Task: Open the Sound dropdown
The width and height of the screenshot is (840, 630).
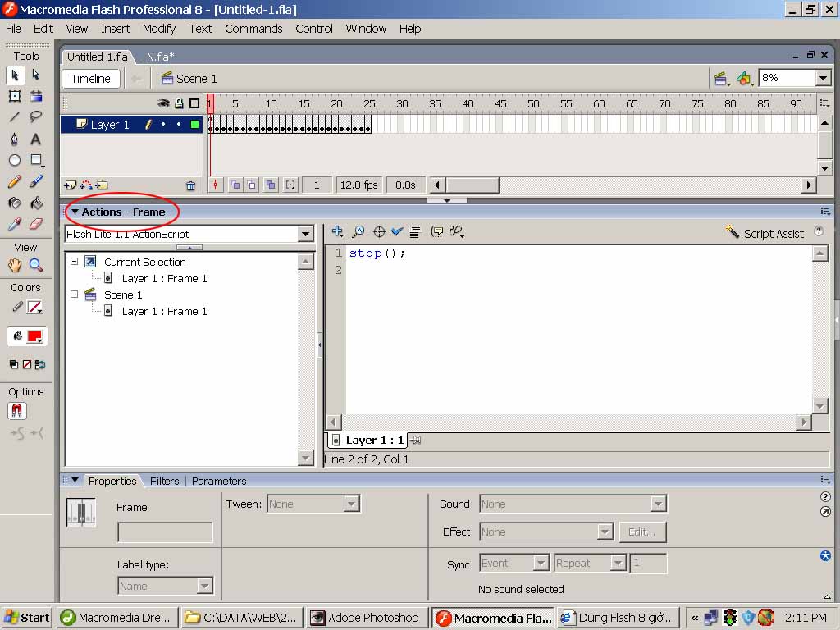Action: (x=658, y=504)
